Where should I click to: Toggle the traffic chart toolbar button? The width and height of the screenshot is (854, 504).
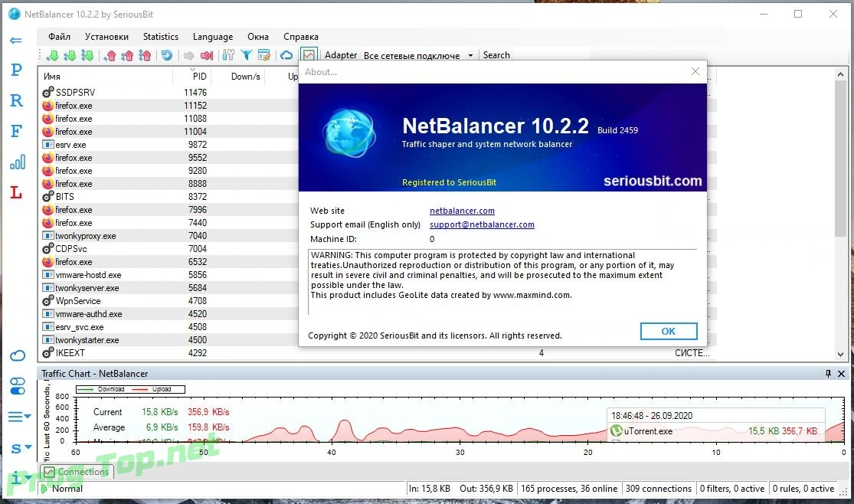309,55
